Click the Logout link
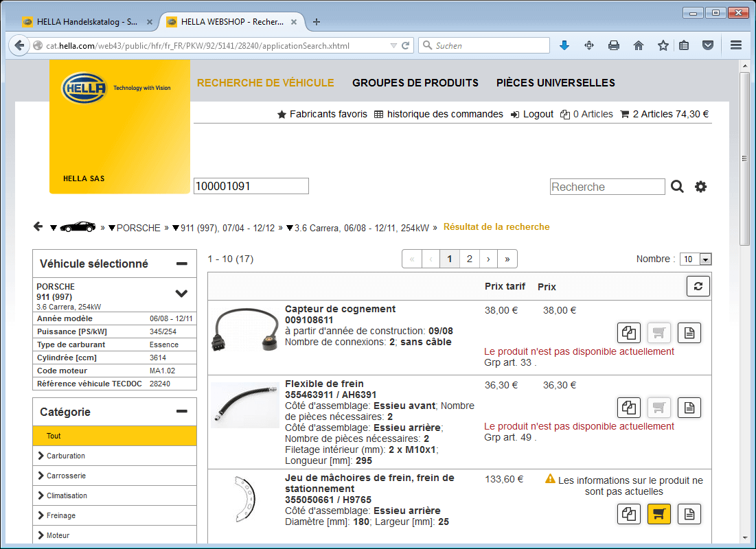756x549 pixels. tap(531, 114)
